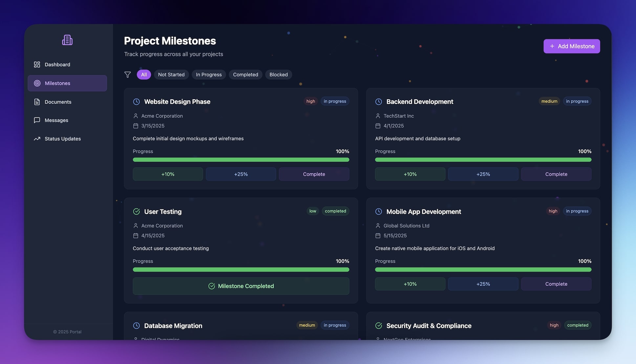Add 25% progress to Mobile App Development
636x364 pixels.
[483, 284]
